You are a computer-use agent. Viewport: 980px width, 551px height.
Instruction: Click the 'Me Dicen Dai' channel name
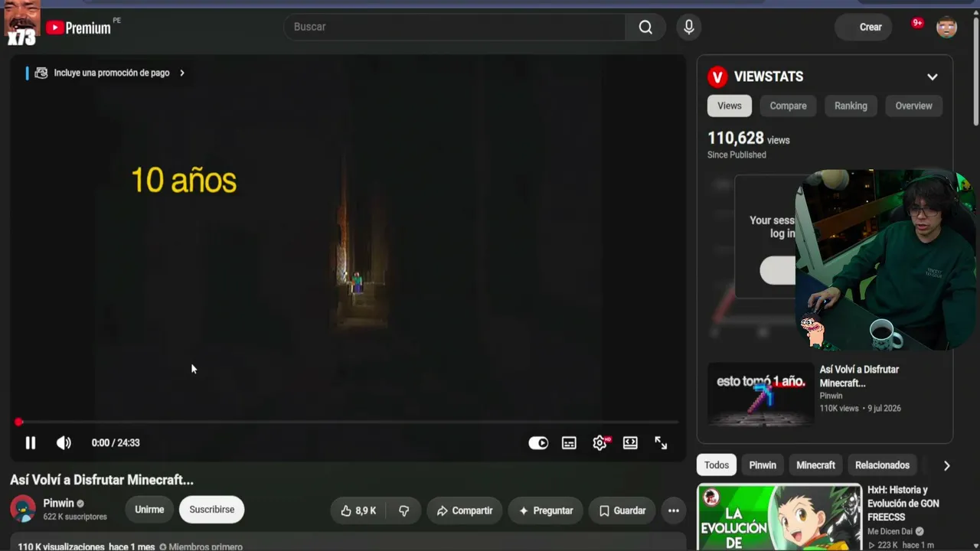[890, 532]
